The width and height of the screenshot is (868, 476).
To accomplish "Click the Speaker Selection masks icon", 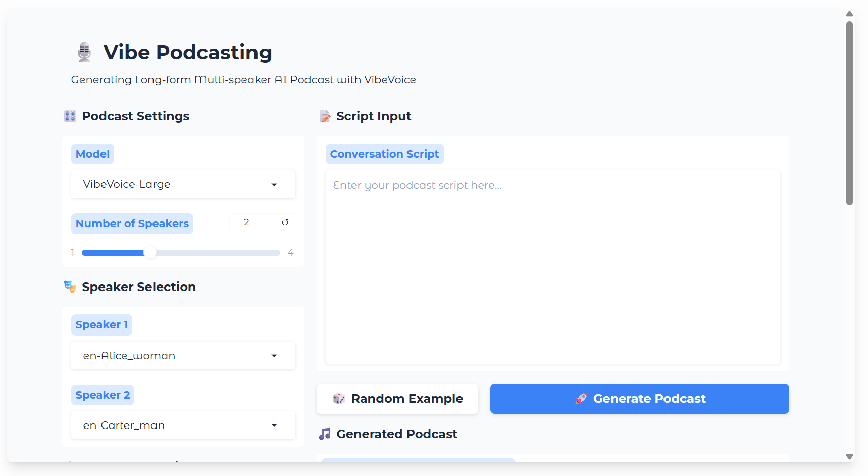I will (x=70, y=287).
